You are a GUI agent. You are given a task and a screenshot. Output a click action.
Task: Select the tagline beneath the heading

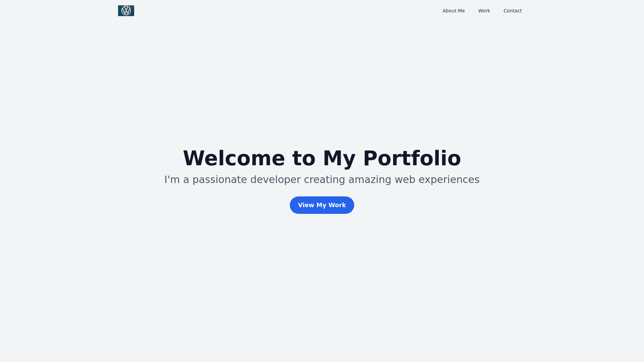(x=322, y=180)
